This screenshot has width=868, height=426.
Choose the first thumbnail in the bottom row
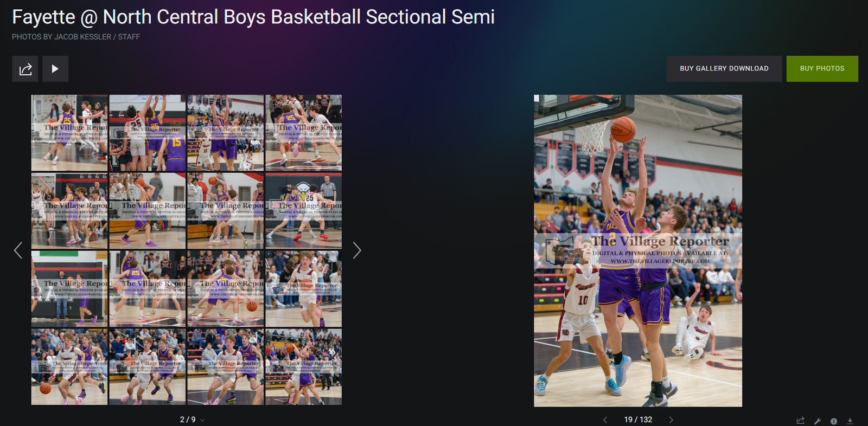(x=69, y=367)
